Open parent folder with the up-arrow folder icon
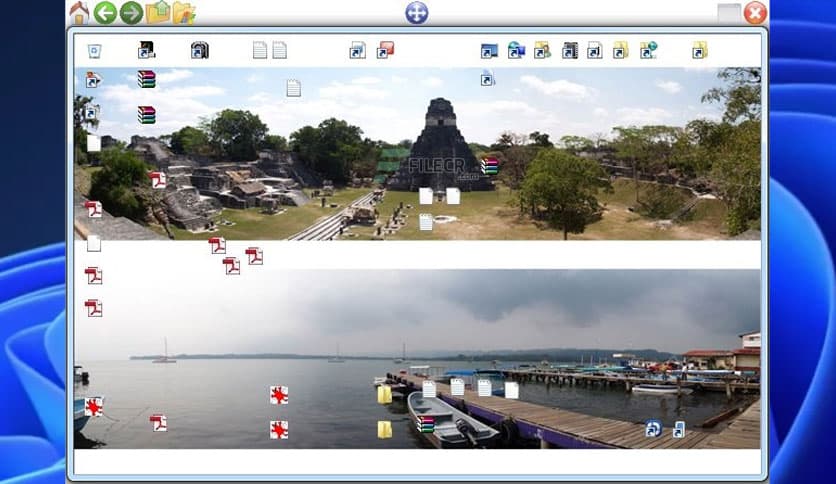Screen dimensions: 836x484 coord(158,13)
